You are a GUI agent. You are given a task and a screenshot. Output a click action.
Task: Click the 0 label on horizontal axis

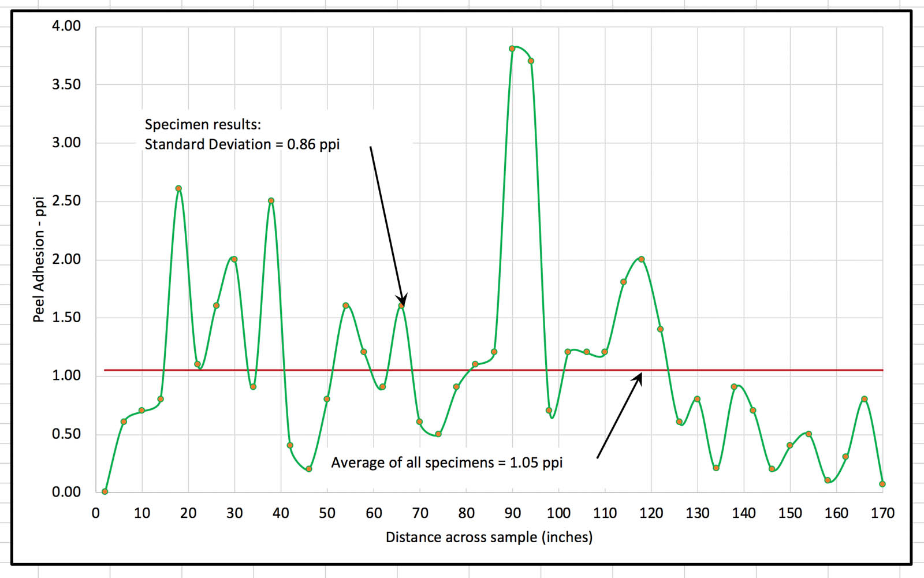point(96,513)
